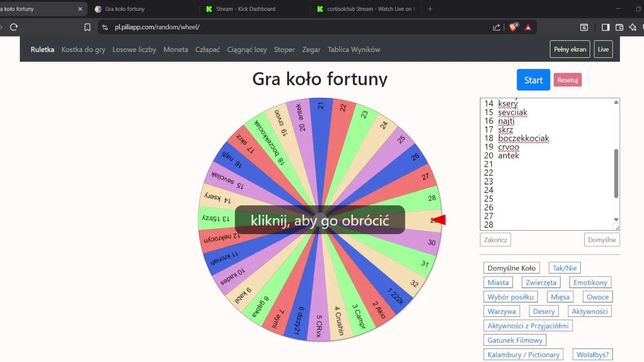Open a new tab with the plus icon
644x362 pixels.
(x=430, y=9)
